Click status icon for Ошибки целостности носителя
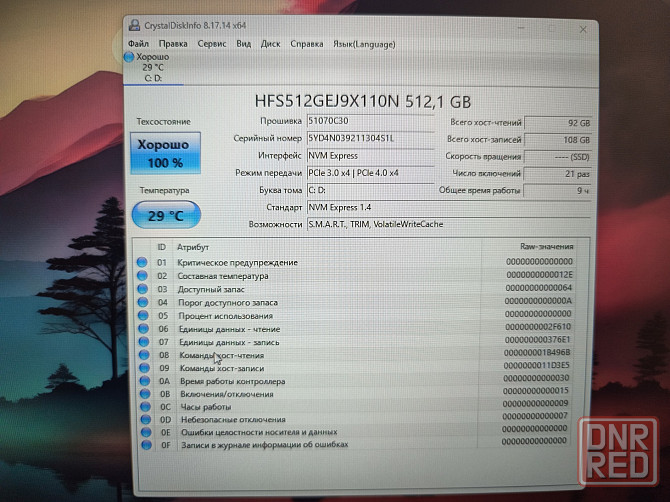The height and width of the screenshot is (502, 670). pos(147,432)
